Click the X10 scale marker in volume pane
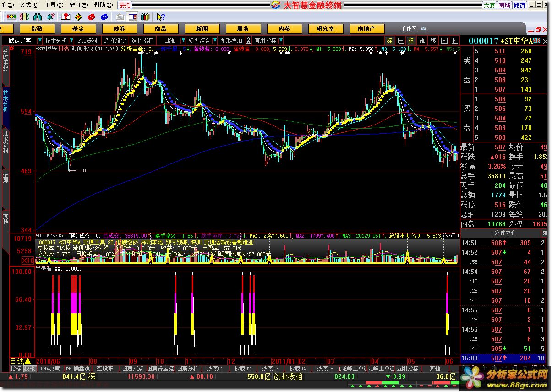 28,261
